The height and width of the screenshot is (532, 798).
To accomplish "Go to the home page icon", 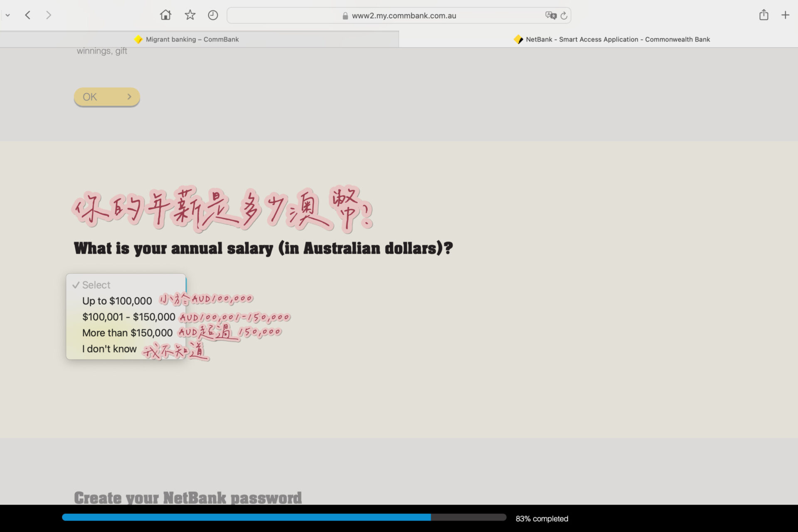I will pos(165,15).
